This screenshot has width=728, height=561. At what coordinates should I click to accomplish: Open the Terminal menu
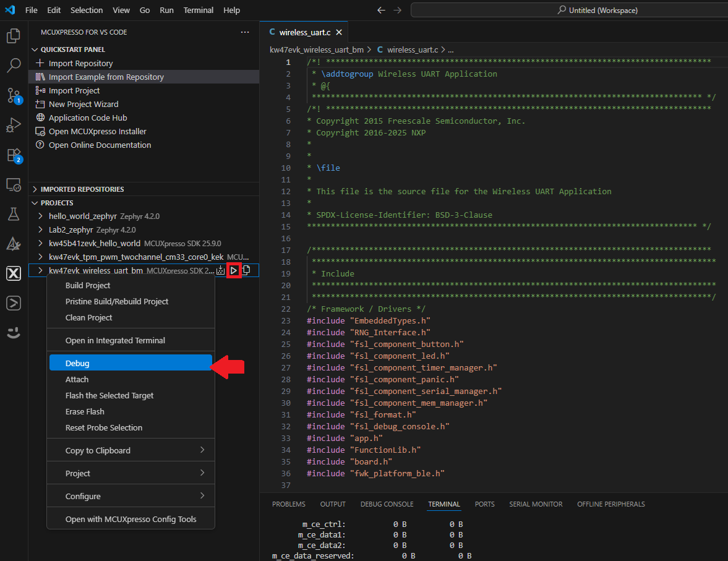(x=198, y=10)
